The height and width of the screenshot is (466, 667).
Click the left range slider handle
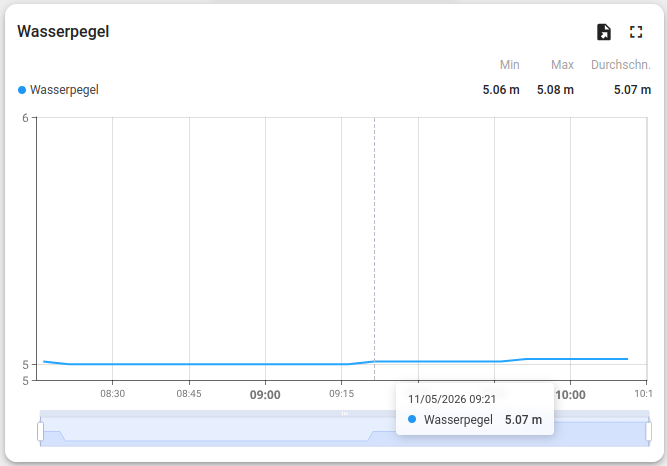tap(40, 432)
